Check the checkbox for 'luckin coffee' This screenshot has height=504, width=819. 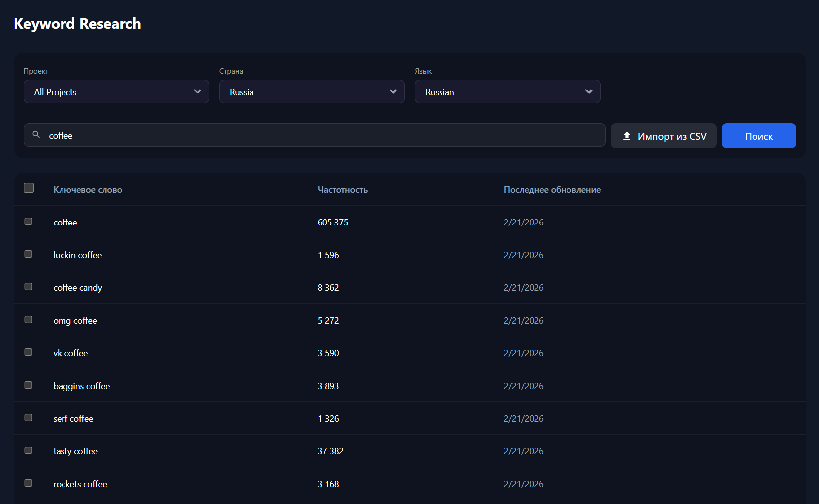pos(28,254)
